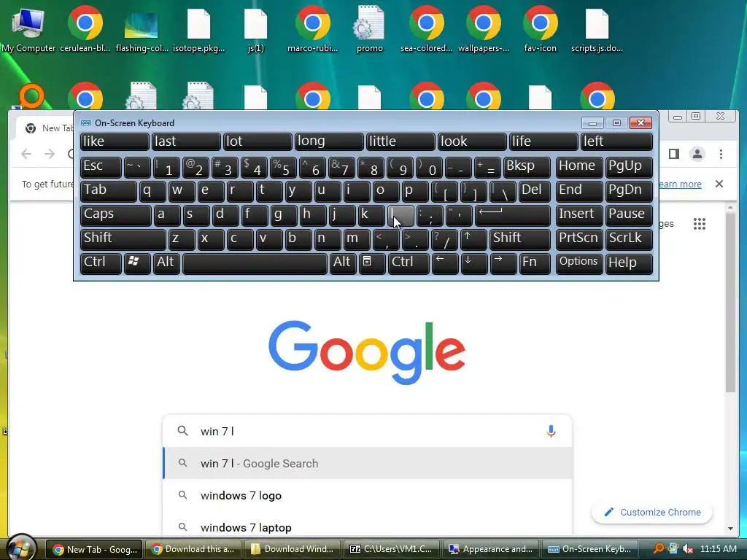Toggle the left Ctrl key
This screenshot has height=560, width=747.
[x=101, y=263]
